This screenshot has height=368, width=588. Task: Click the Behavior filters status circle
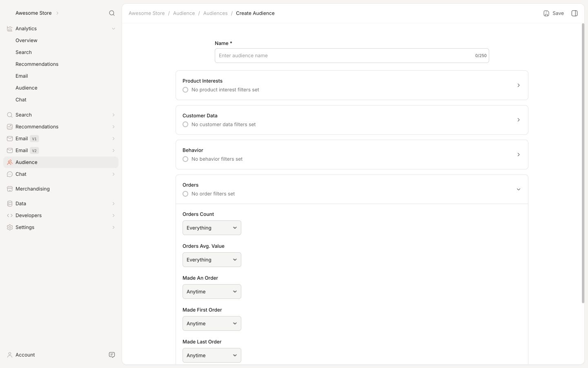[x=185, y=159]
